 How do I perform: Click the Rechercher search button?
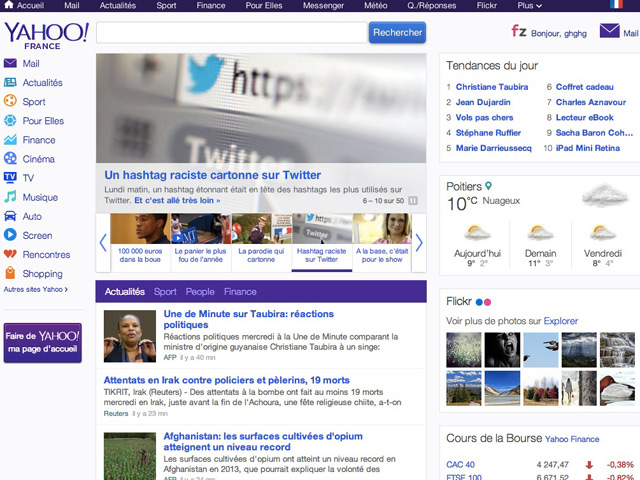point(397,32)
